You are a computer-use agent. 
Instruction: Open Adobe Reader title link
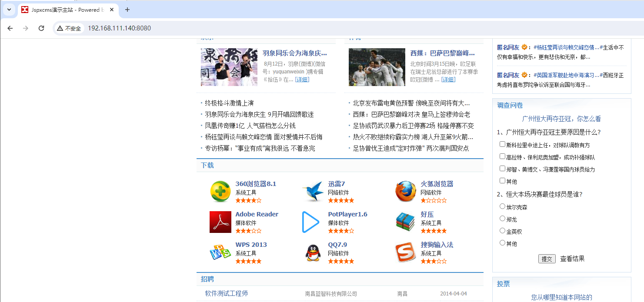pyautogui.click(x=257, y=214)
